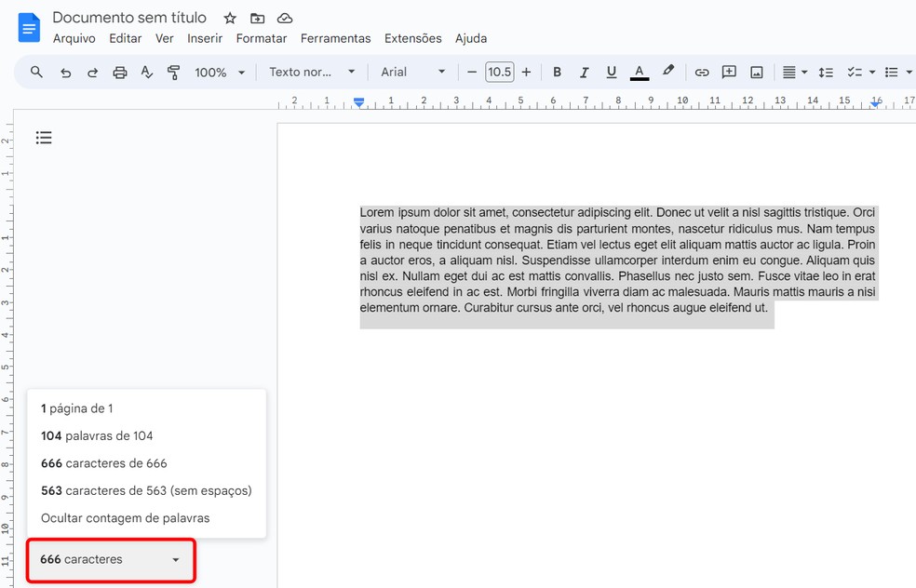Viewport: 916px width, 588px height.
Task: Open the Ferramentas menu
Action: point(336,38)
